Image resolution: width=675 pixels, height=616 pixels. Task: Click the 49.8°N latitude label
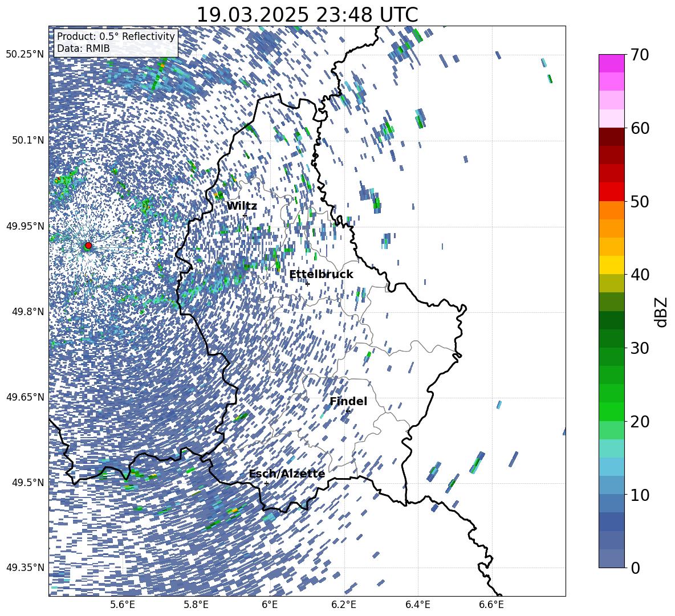[27, 312]
